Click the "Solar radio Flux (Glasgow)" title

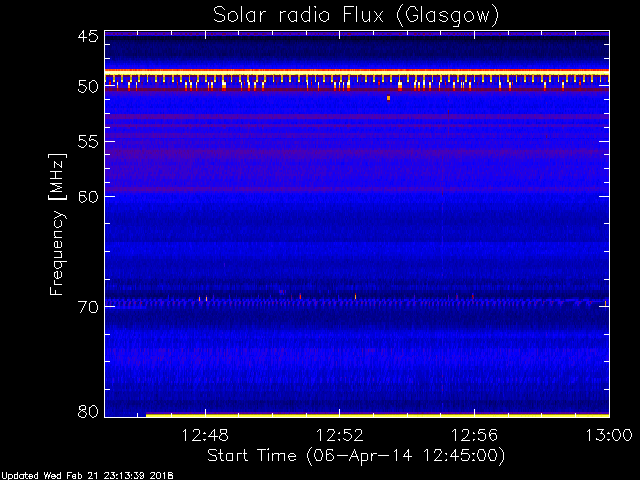pyautogui.click(x=356, y=16)
